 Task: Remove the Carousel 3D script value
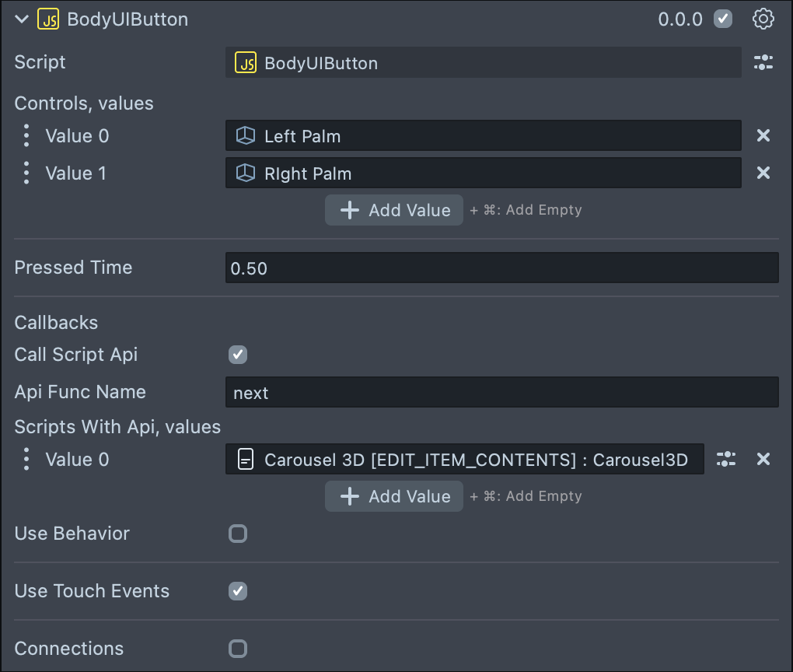pyautogui.click(x=763, y=460)
